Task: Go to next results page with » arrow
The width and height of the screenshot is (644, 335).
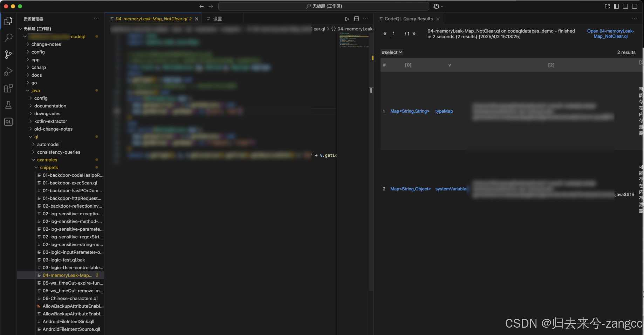Action: [x=414, y=34]
